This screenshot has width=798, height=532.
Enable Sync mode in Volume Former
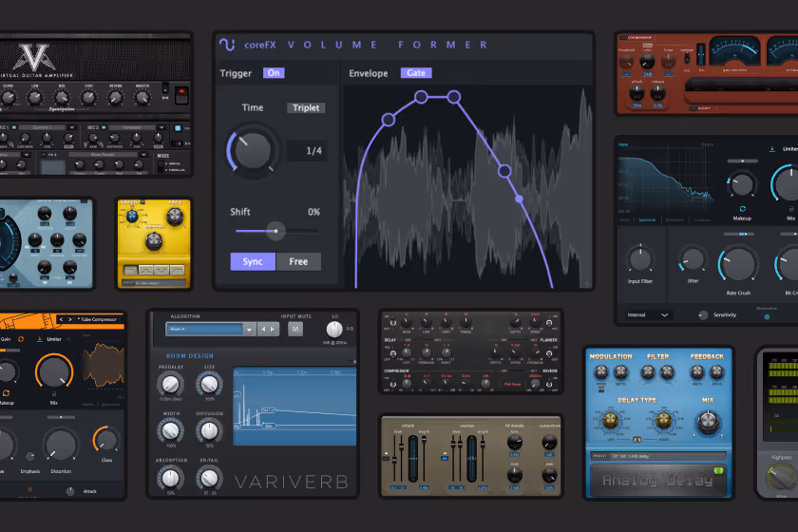click(x=253, y=261)
